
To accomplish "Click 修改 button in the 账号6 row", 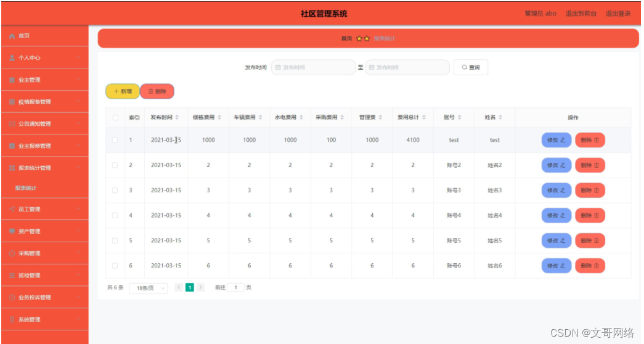I will (x=556, y=266).
